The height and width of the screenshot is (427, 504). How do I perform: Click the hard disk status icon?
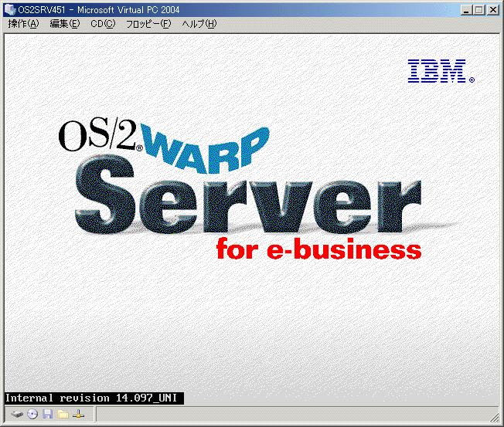(x=17, y=414)
